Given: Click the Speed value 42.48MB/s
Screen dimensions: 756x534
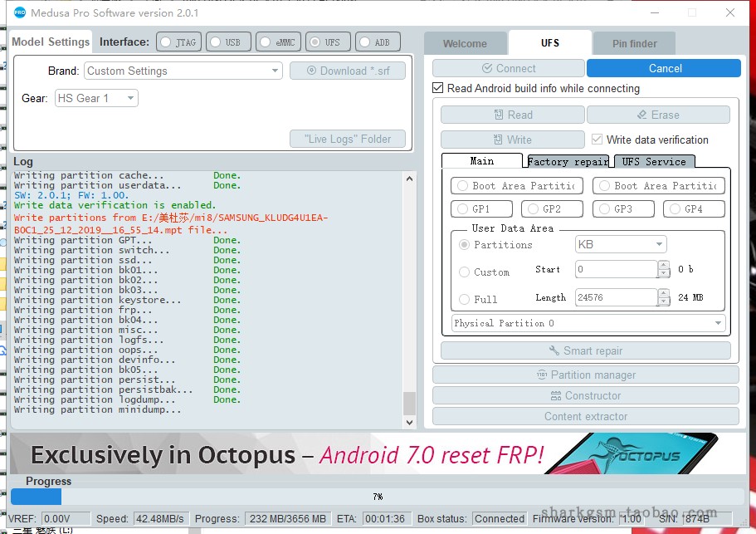Looking at the screenshot, I should (161, 518).
